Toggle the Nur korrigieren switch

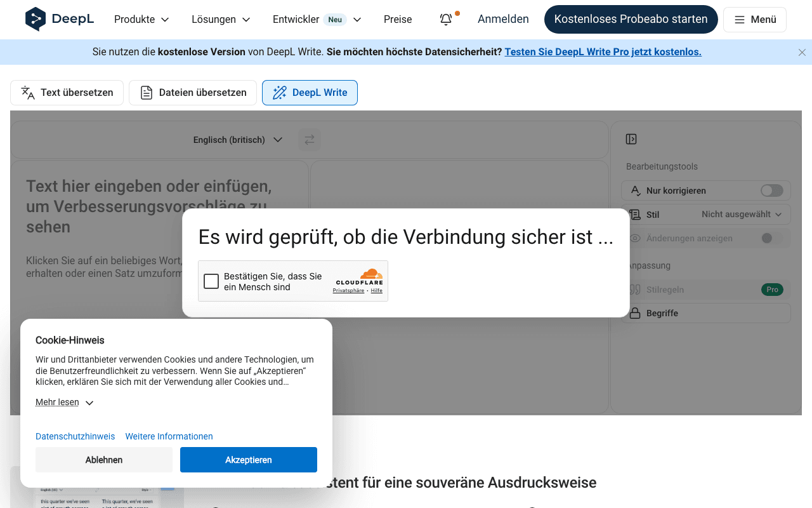[772, 190]
